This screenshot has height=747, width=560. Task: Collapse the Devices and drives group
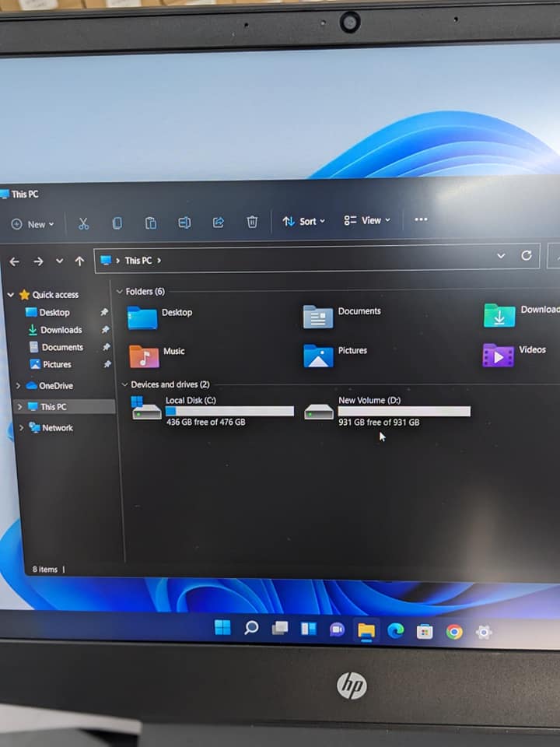[x=124, y=384]
